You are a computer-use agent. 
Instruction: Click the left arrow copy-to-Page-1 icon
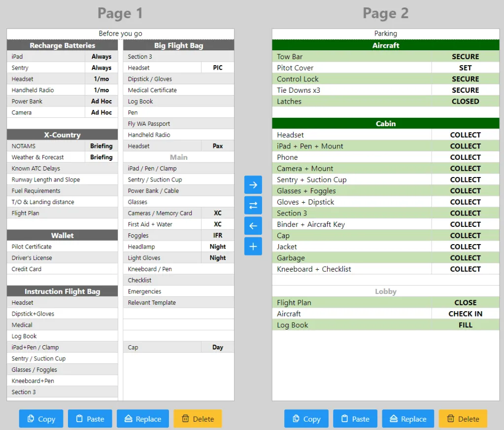253,226
